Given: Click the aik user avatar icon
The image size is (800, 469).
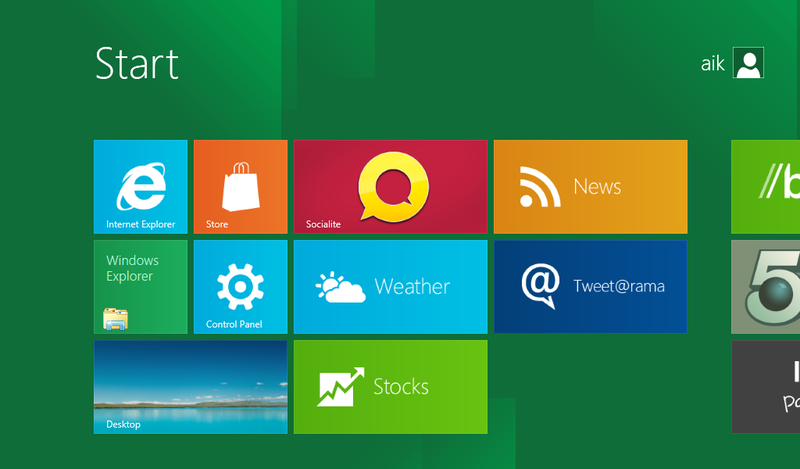Looking at the screenshot, I should point(748,63).
